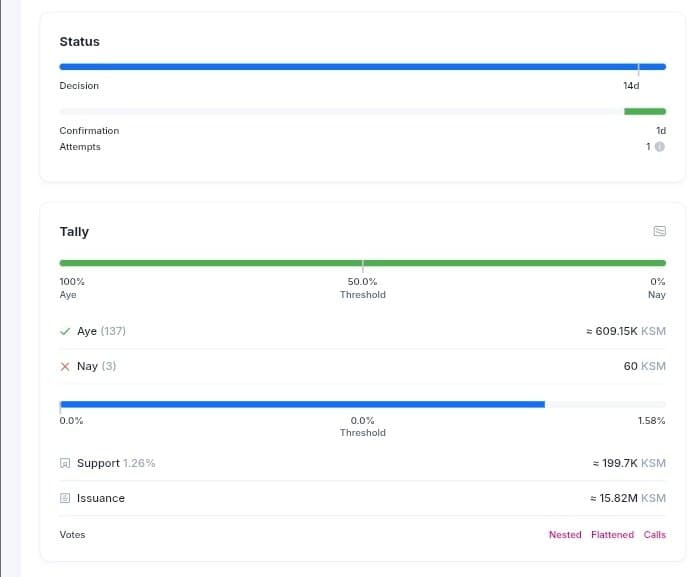
Task: Open Flattened votes view
Action: [612, 535]
